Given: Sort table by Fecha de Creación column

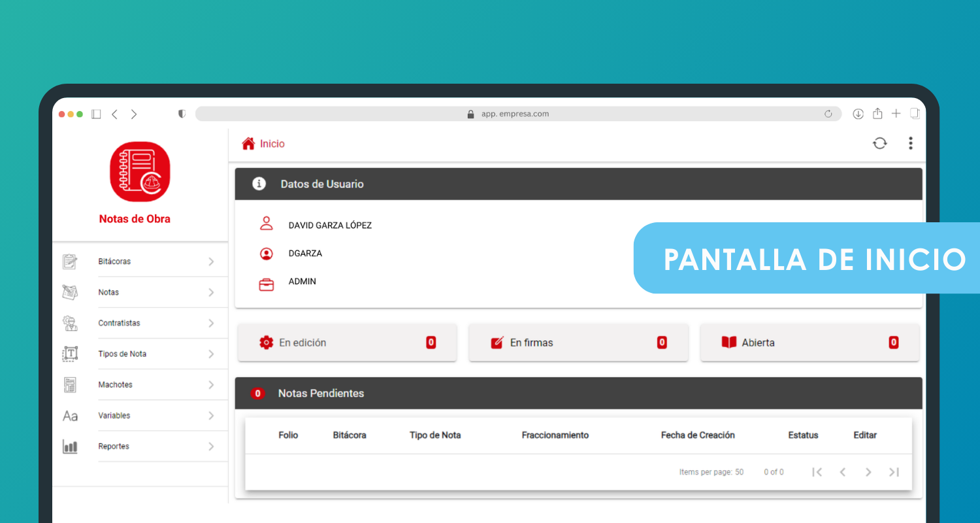Looking at the screenshot, I should coord(697,435).
